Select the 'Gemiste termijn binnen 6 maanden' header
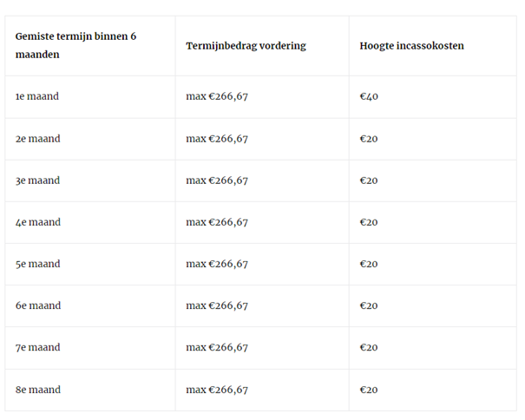 76,45
